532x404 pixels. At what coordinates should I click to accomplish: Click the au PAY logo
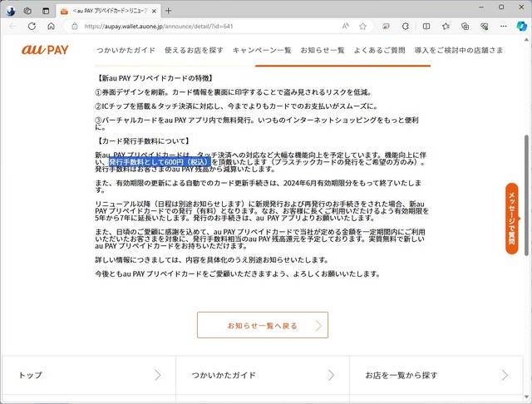click(x=45, y=50)
